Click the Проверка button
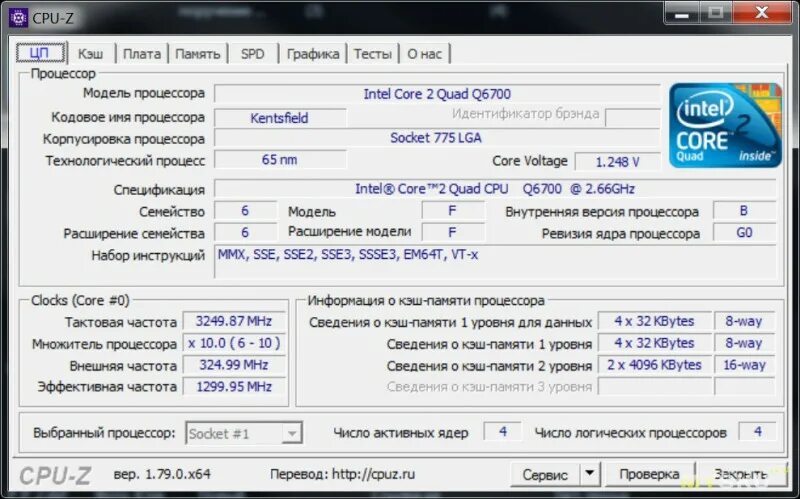 pyautogui.click(x=649, y=475)
